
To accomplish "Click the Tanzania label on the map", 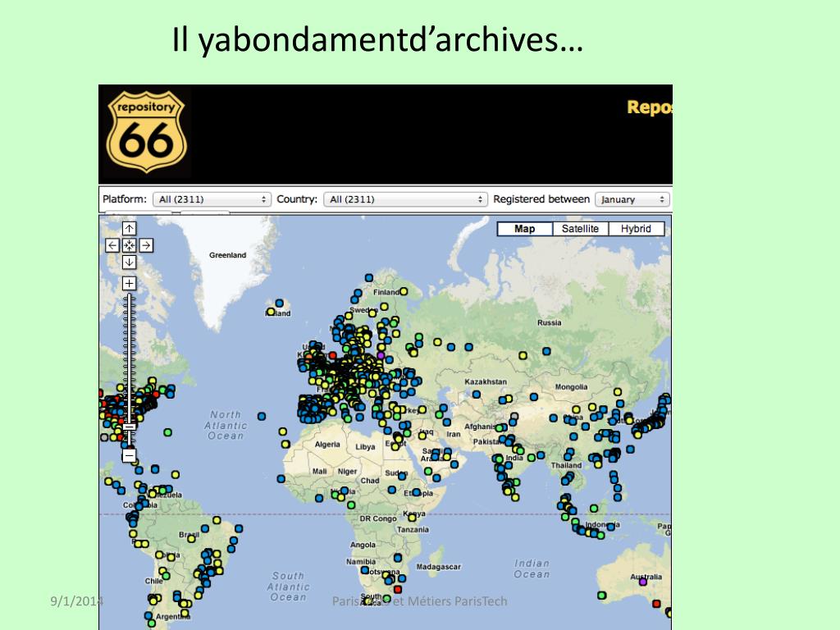I will click(x=413, y=529).
